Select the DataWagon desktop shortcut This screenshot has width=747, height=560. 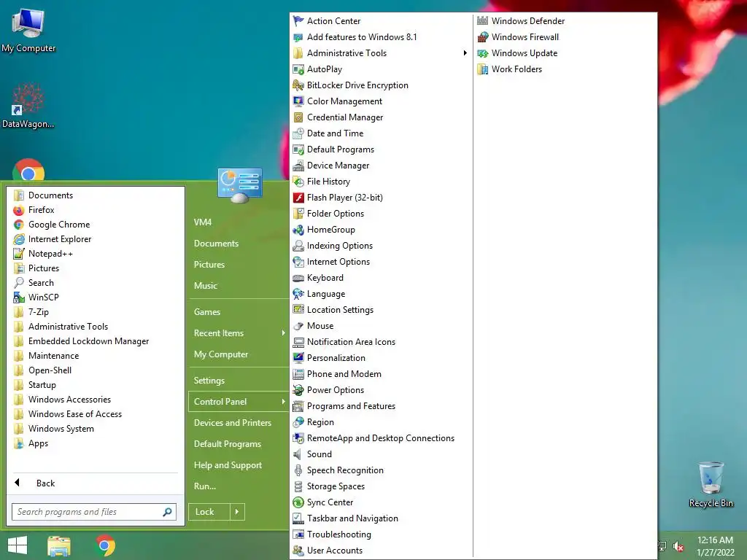[x=28, y=106]
